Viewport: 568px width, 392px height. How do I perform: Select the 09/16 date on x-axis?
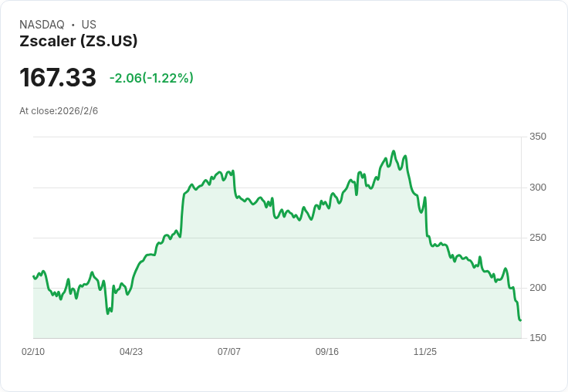coord(327,352)
